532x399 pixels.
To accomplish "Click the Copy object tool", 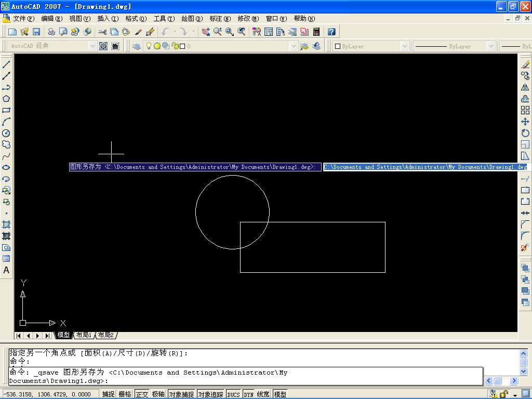I will pos(525,76).
